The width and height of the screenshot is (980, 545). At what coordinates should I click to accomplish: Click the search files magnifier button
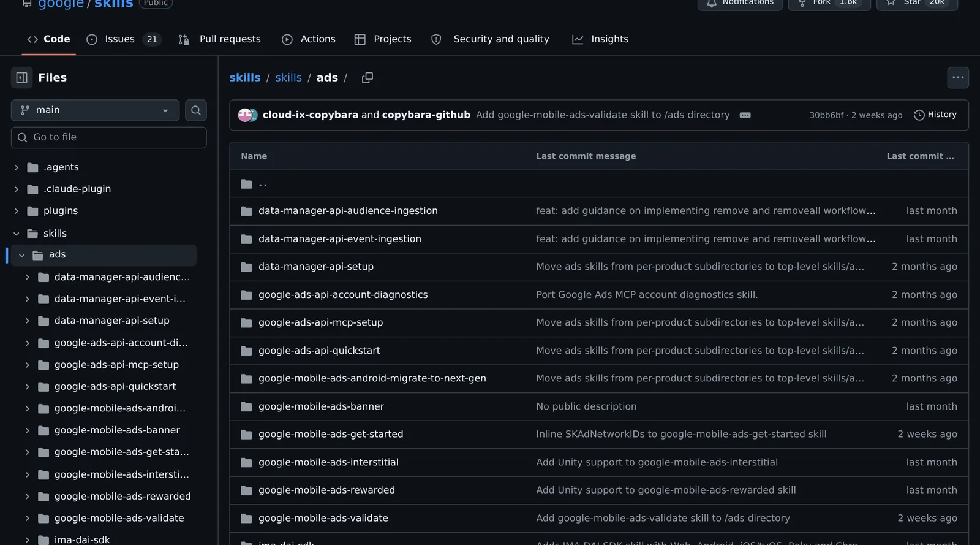click(x=196, y=110)
